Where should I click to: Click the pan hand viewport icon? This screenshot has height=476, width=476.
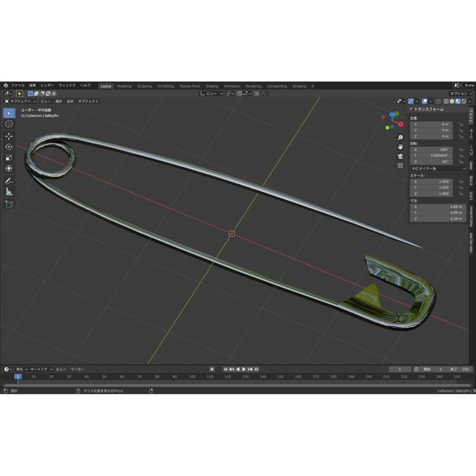pos(400,147)
